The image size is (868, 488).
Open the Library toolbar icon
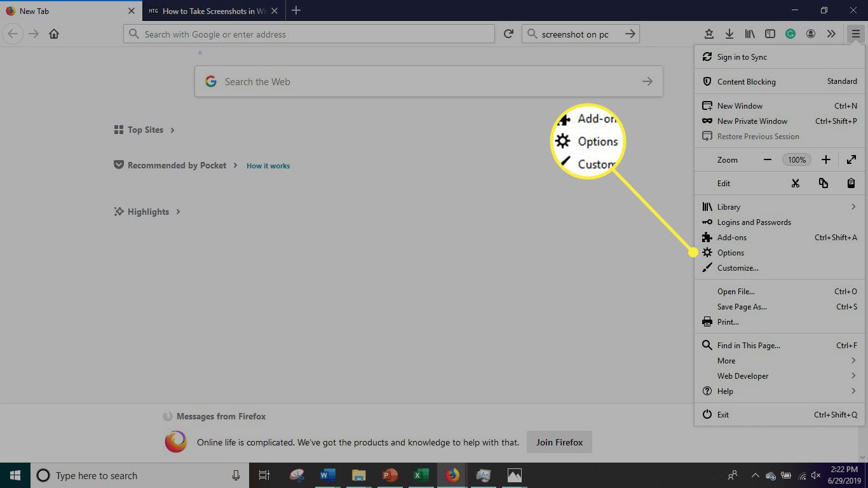point(750,34)
